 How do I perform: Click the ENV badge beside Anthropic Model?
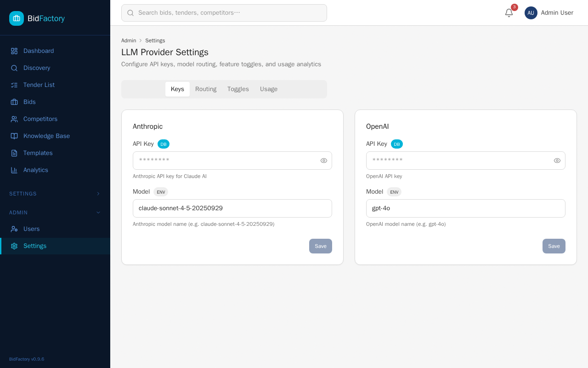coord(161,192)
